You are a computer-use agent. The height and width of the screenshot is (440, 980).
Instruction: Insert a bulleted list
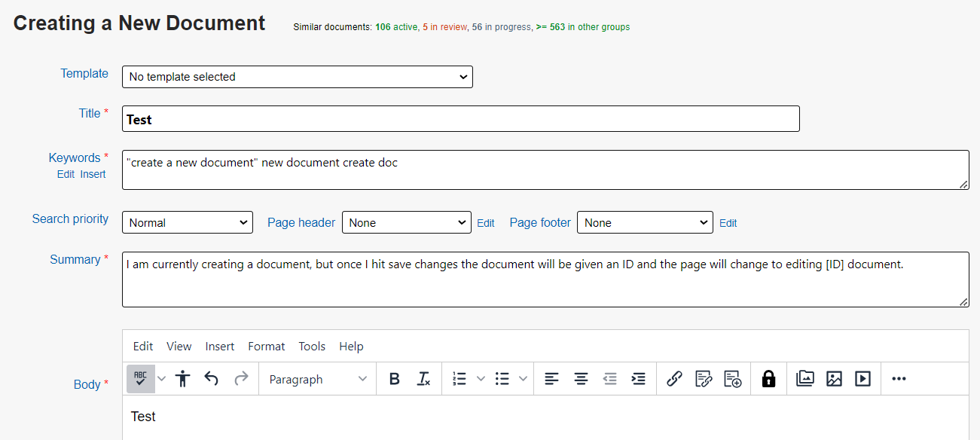tap(502, 379)
